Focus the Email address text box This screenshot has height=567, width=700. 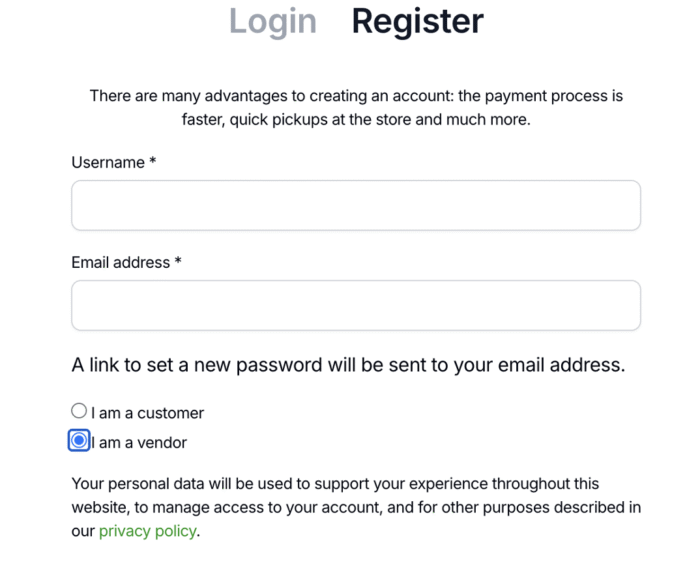pos(355,305)
